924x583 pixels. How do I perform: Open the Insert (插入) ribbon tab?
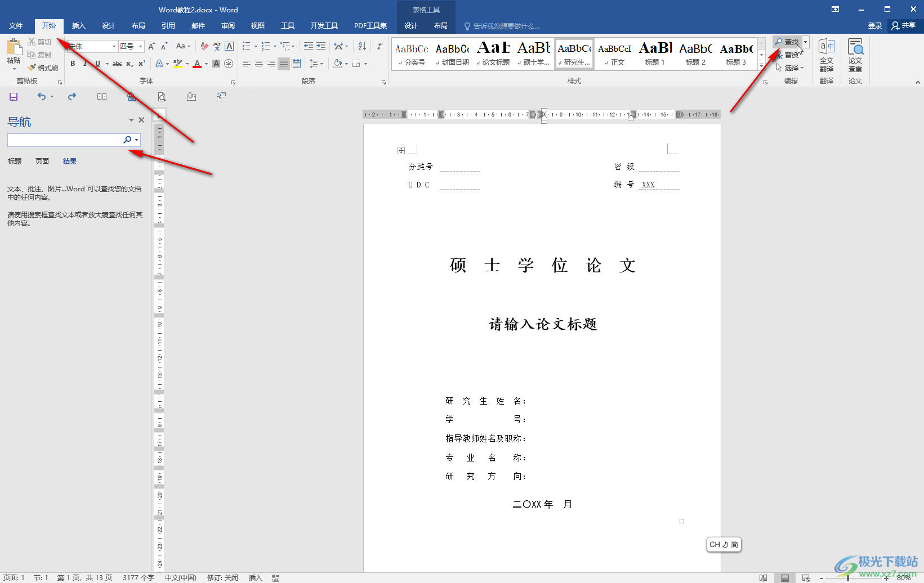(78, 26)
